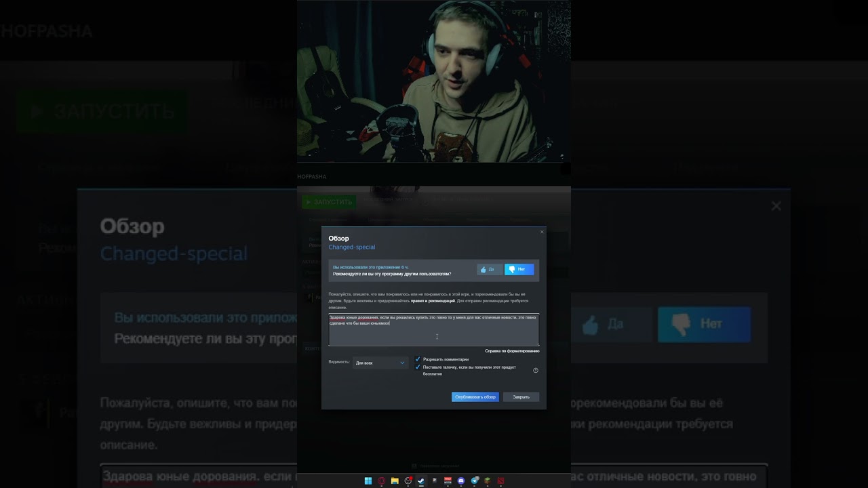Open Discord from the taskbar
Screen dimensions: 868x488
[461, 481]
